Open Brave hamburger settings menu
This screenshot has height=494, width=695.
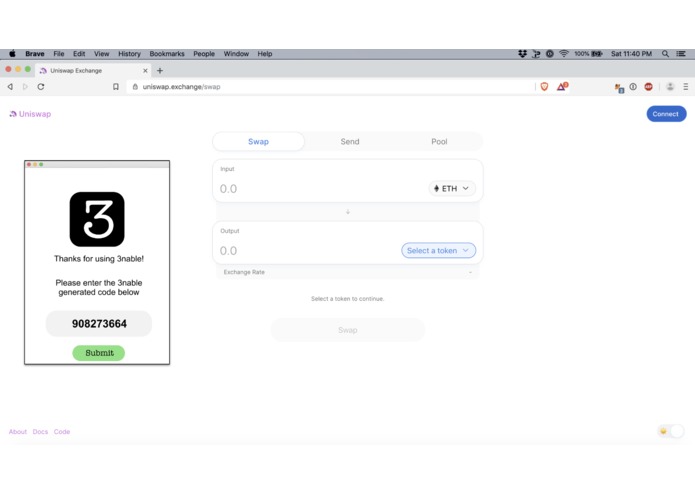(686, 87)
